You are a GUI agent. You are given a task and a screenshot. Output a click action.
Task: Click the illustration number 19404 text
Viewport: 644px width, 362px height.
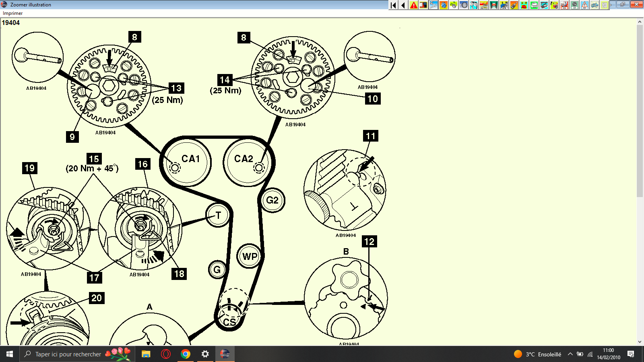tap(11, 23)
